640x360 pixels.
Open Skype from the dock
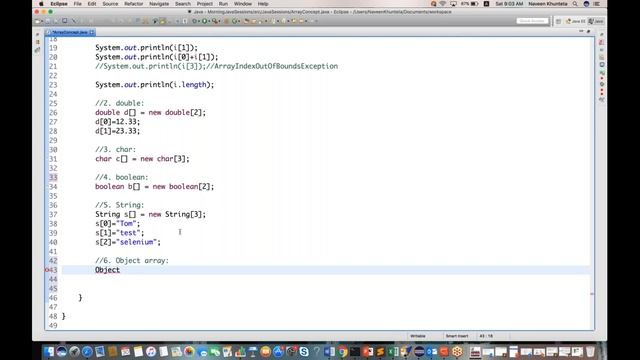click(304, 351)
